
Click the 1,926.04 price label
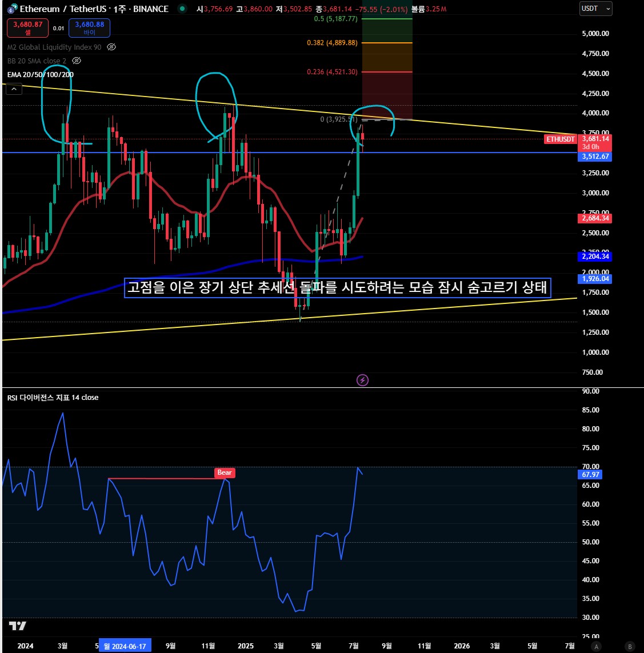595,279
